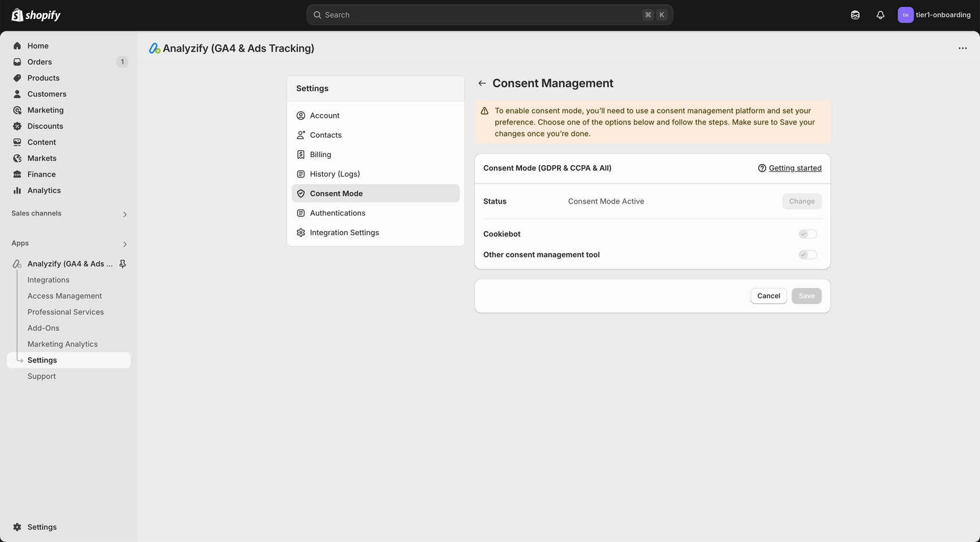Image resolution: width=980 pixels, height=542 pixels.
Task: Click the Content icon in sidebar
Action: pyautogui.click(x=17, y=142)
